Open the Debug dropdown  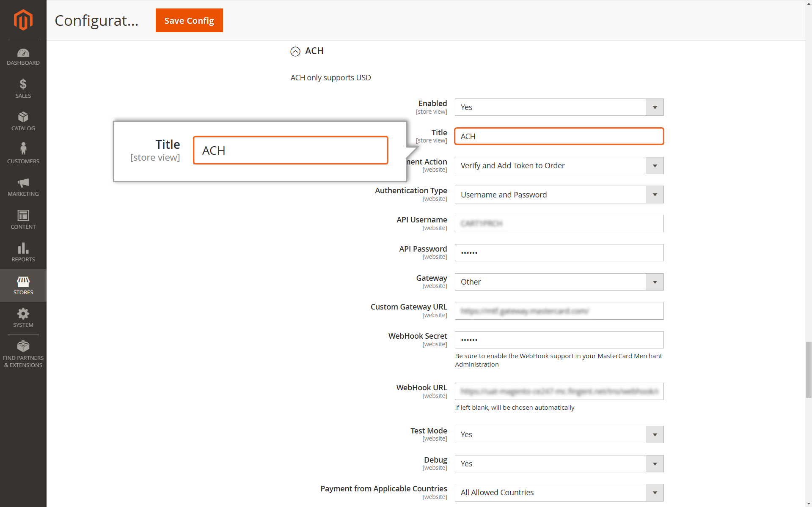[559, 463]
